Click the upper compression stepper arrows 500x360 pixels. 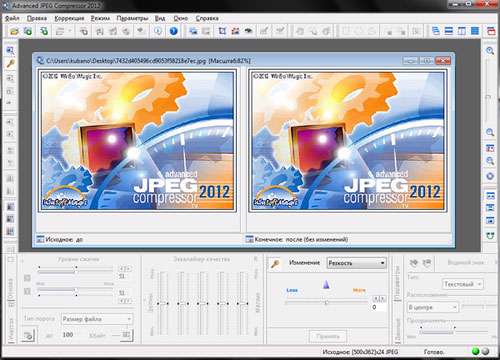click(125, 269)
